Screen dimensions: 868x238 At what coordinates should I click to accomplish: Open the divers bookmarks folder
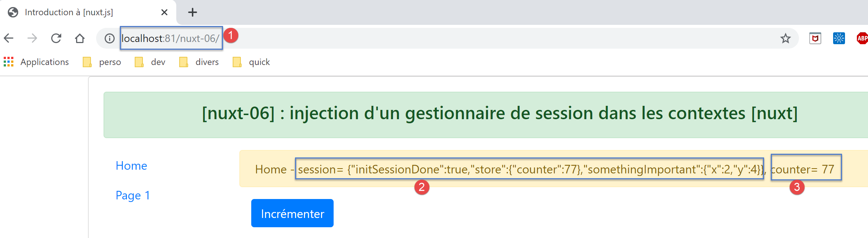pyautogui.click(x=199, y=62)
